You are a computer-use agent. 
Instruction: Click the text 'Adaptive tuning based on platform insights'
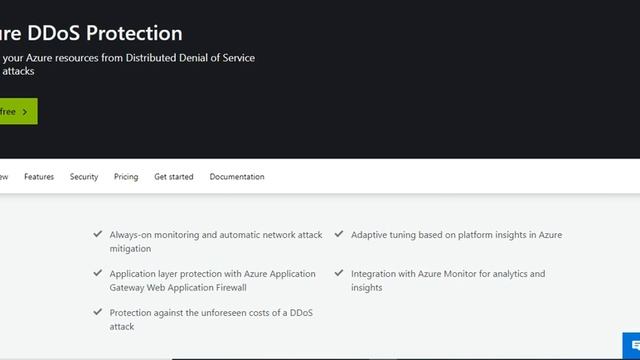pyautogui.click(x=439, y=235)
